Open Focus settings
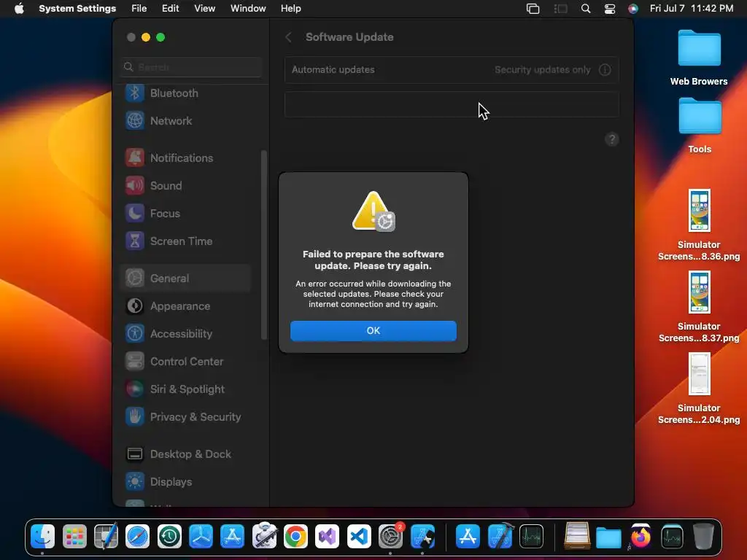This screenshot has height=560, width=747. coord(186,214)
